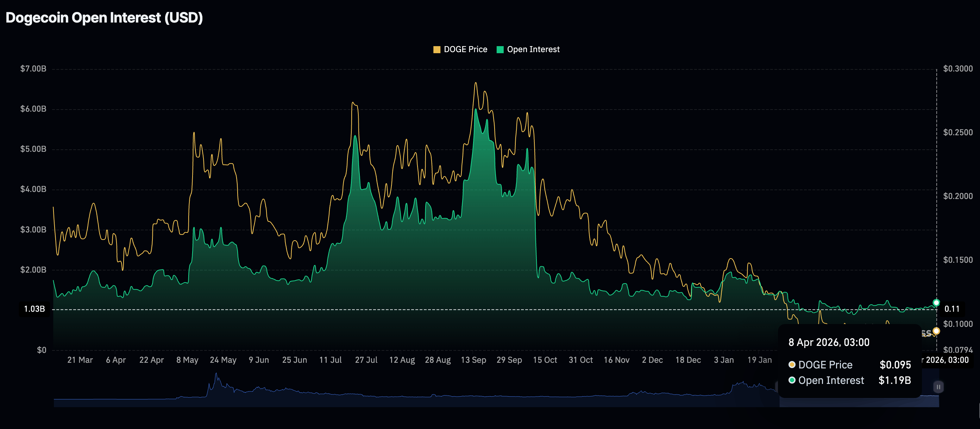Click the $1.19B value in the tooltip
The height and width of the screenshot is (429, 980).
894,380
